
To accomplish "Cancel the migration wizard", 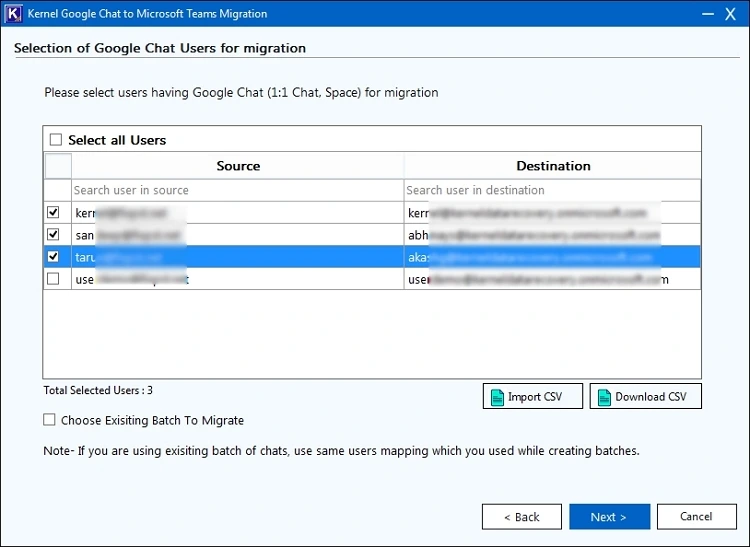I will (x=695, y=517).
